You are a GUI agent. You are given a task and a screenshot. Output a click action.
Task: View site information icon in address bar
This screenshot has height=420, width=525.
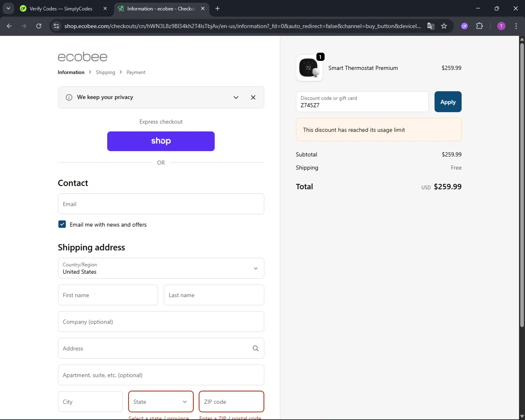pos(56,26)
